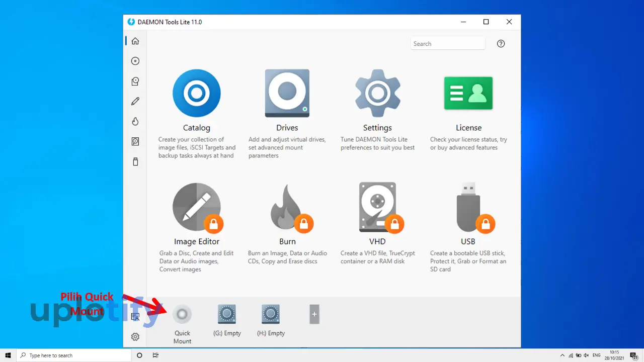Screen dimensions: 644x362
Task: Minimize the DAEMON Tools window
Action: 463,22
